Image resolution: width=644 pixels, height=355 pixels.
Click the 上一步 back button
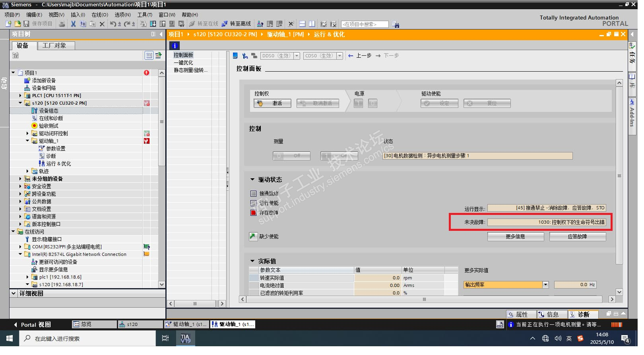[360, 56]
